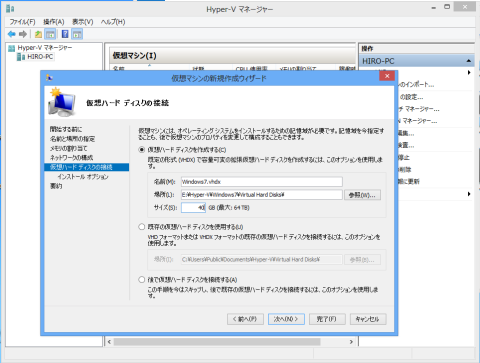The image size is (480, 363).
Task: Click the 仮想マシン(I) panel header
Action: (233, 55)
